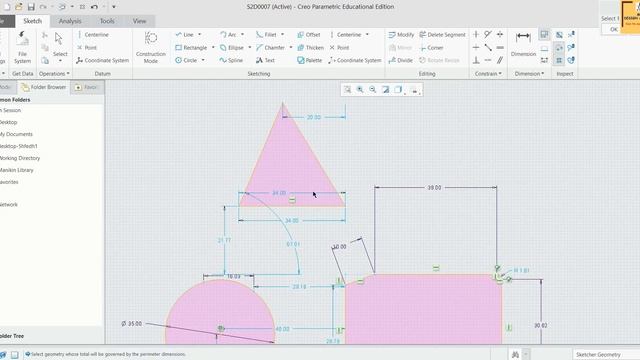Undo the last action in quick access
This screenshot has width=640, height=360.
[94, 7]
